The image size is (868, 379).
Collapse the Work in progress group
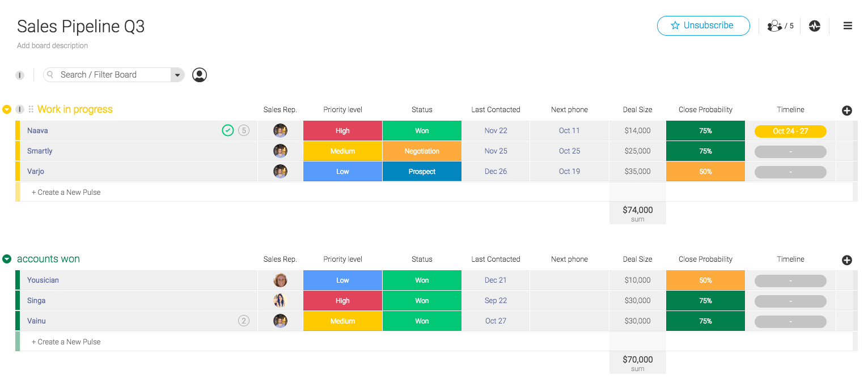6,109
